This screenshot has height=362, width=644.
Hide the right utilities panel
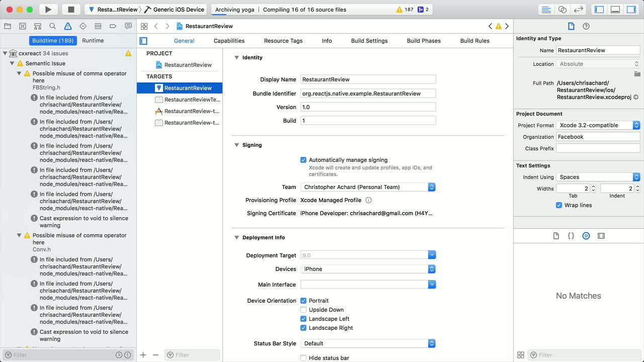[x=631, y=10]
